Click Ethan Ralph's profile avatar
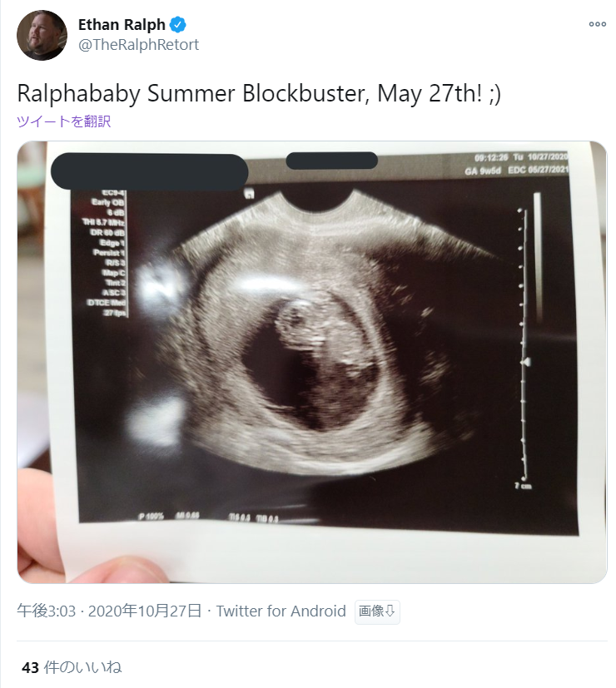The image size is (616, 688). click(x=42, y=35)
